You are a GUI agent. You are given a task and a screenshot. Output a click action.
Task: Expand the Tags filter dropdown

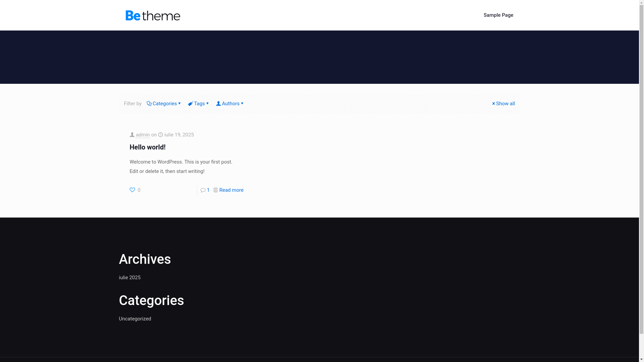[199, 104]
